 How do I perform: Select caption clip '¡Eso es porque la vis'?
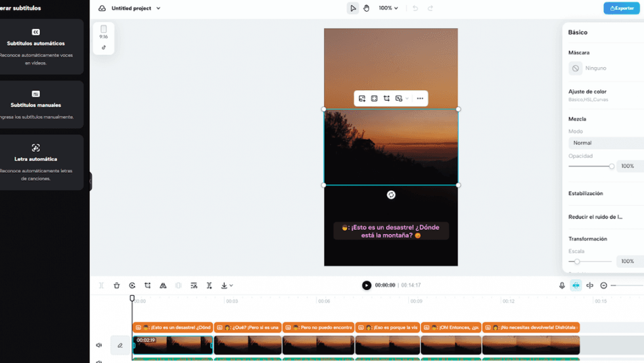click(x=387, y=327)
